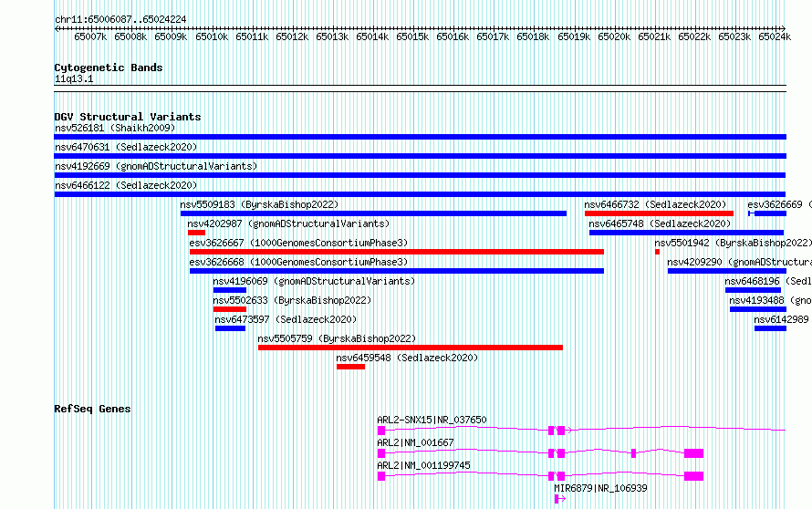This screenshot has height=509, width=812.
Task: Select the RefSeq Genes track title
Action: pyautogui.click(x=92, y=409)
